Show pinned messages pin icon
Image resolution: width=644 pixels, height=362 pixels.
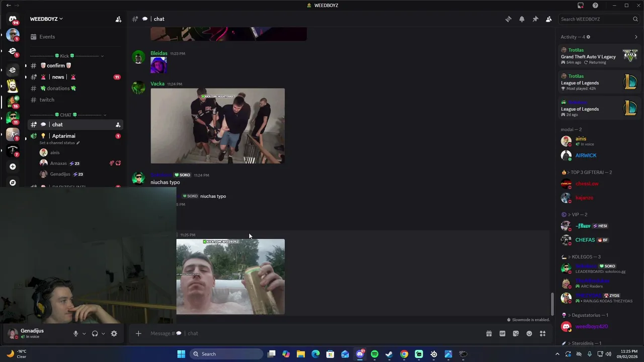coord(535,19)
